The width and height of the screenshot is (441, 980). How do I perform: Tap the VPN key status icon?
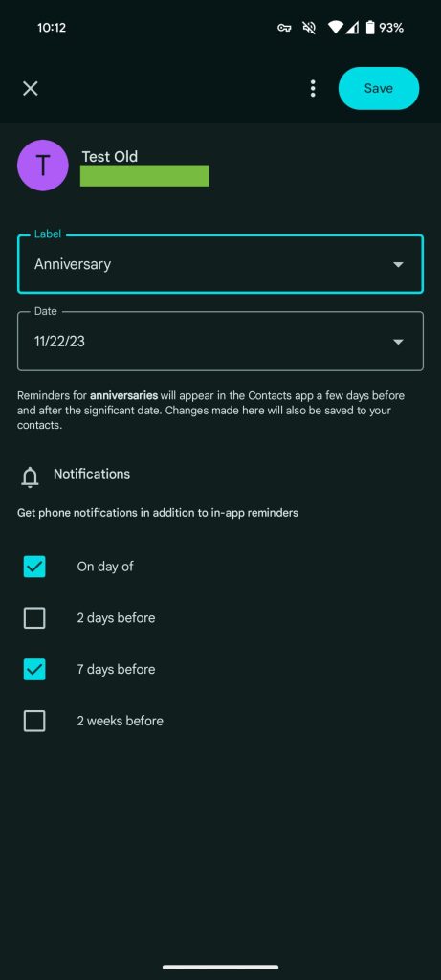[x=284, y=28]
